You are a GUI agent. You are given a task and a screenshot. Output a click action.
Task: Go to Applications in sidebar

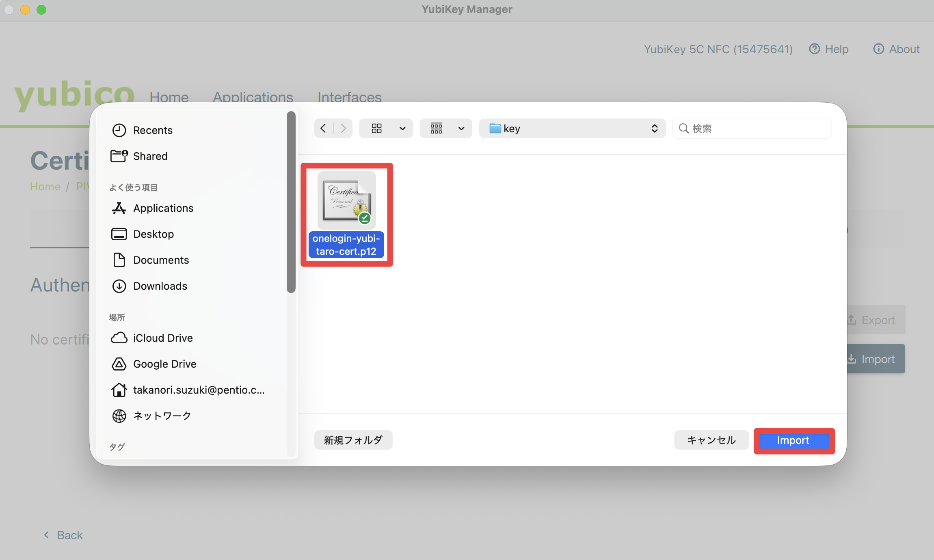click(163, 208)
